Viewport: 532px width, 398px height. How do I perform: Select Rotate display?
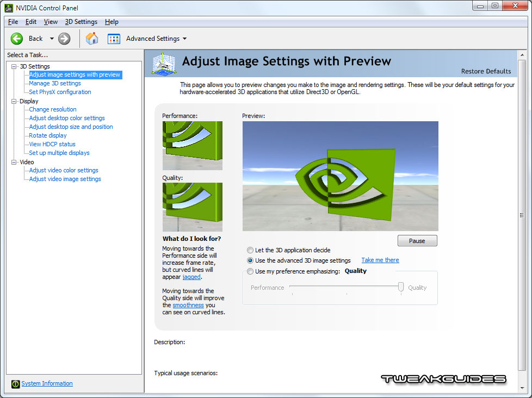48,135
